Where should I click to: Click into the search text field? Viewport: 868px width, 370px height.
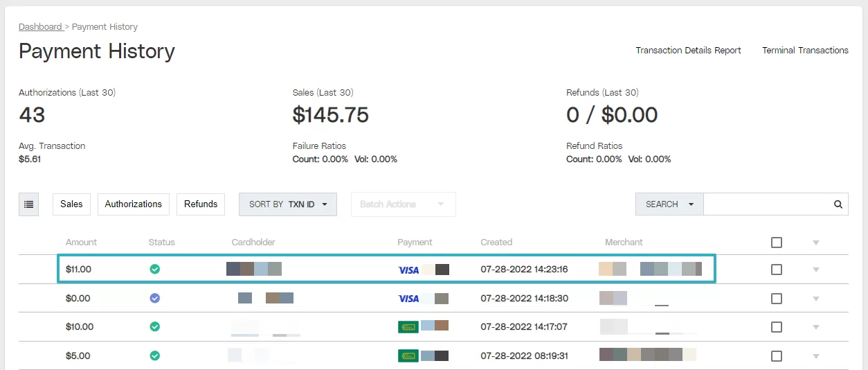(x=767, y=204)
